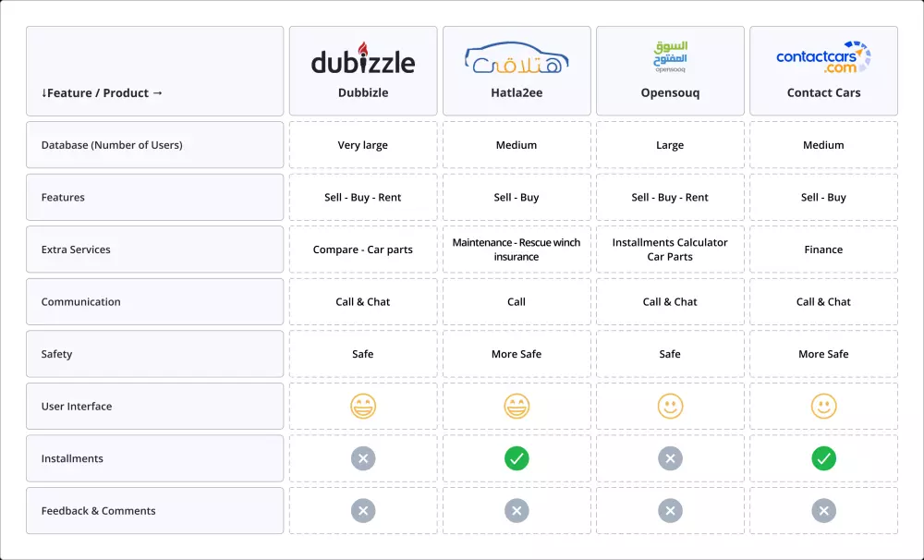Click Opensouq's User Interface smiley icon
Image resolution: width=924 pixels, height=560 pixels.
coord(670,406)
